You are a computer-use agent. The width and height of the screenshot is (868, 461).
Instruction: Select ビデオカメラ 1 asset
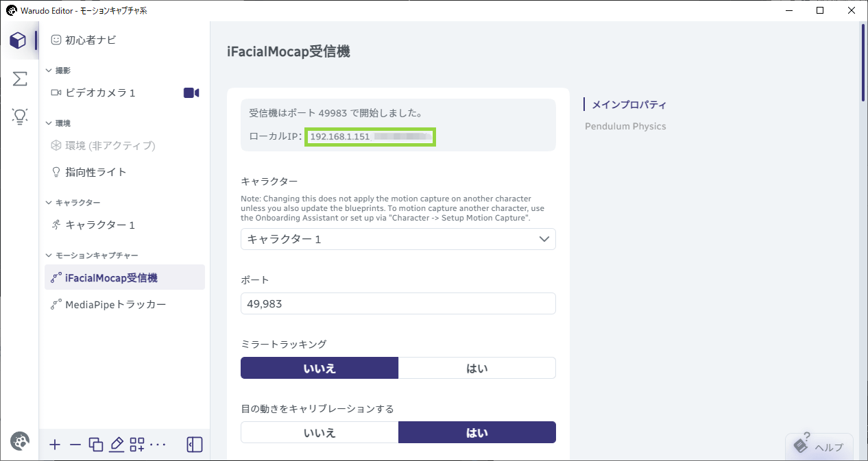pos(125,92)
